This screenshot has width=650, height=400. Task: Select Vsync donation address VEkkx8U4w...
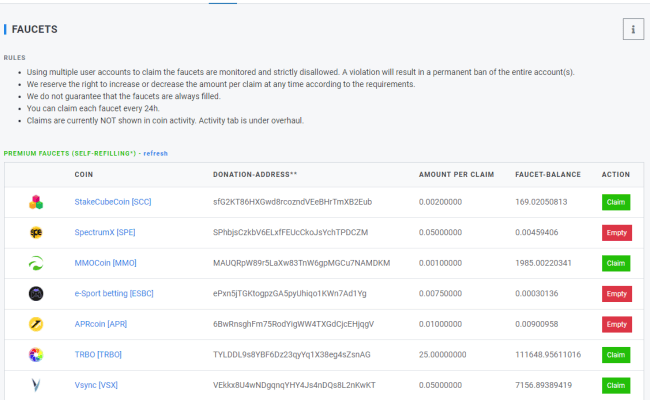click(x=294, y=385)
